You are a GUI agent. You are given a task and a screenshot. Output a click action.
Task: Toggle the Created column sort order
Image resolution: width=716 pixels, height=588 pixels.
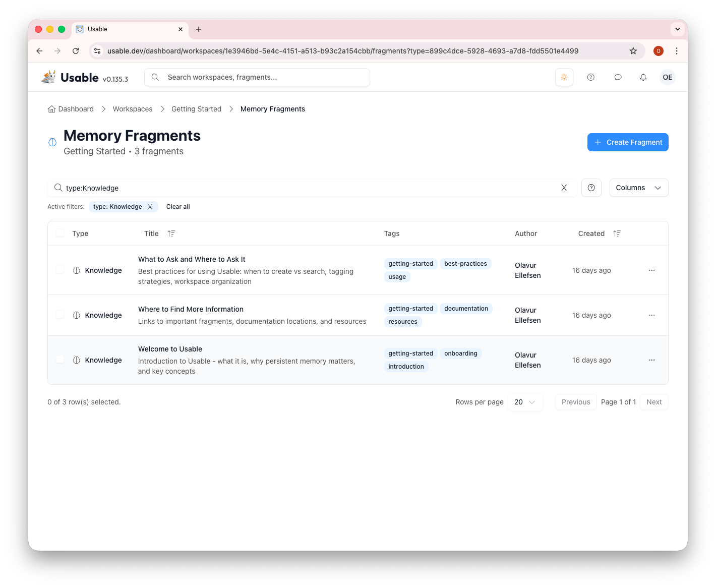coord(616,233)
